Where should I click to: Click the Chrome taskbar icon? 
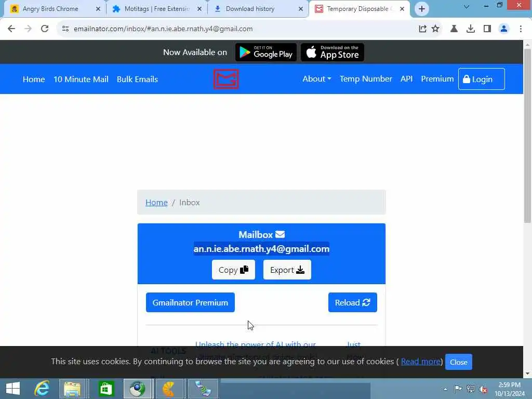137,389
